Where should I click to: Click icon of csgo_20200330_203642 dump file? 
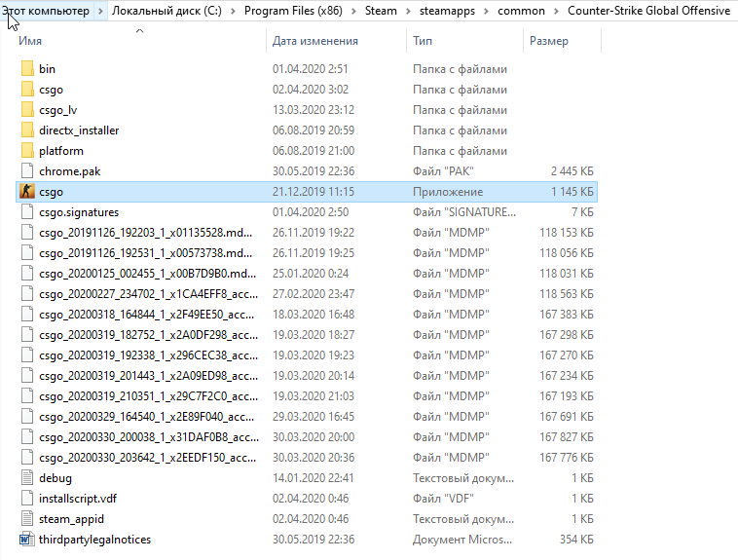[x=27, y=458]
